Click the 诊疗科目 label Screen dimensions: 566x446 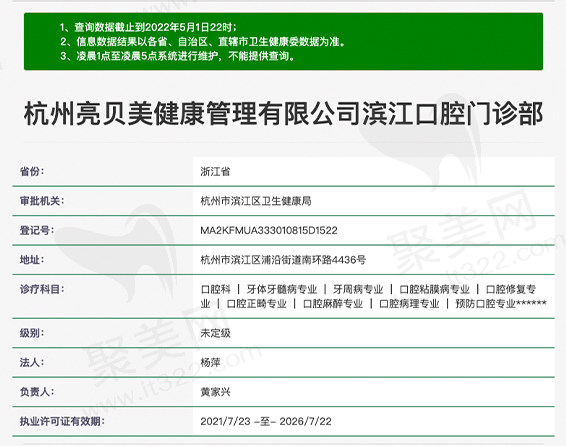[x=42, y=289]
